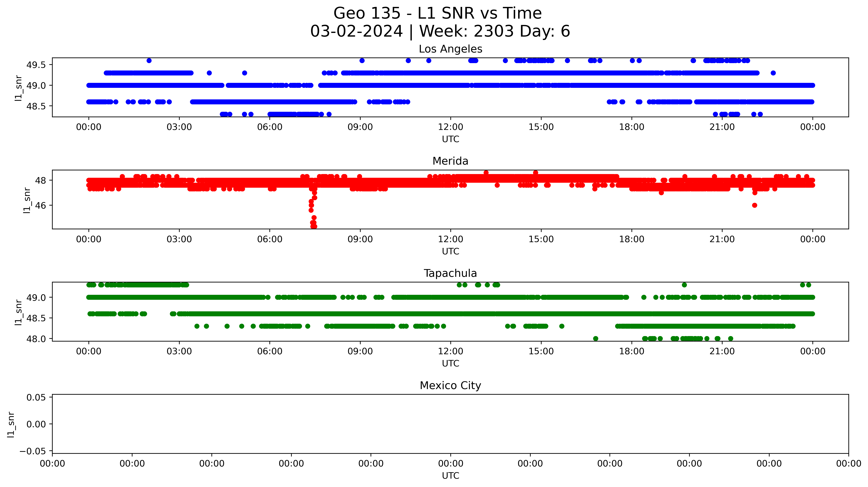Click the '0.00' y-tick in Mexico City plot

[x=36, y=424]
